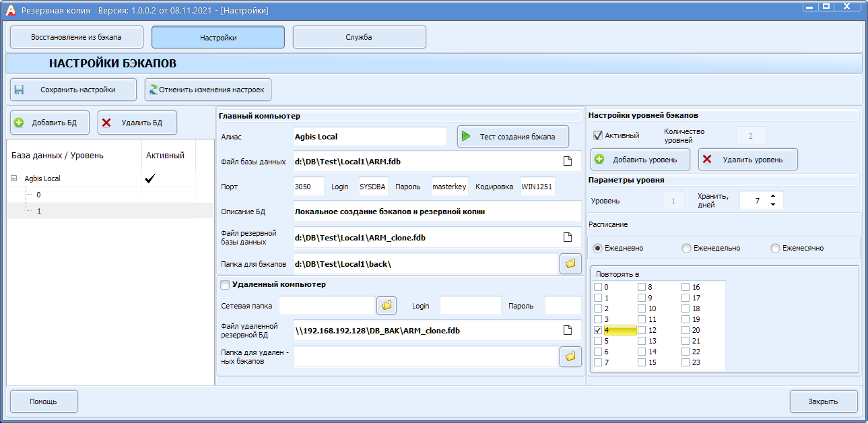
Task: Select Ежедневно radio button
Action: click(x=597, y=248)
